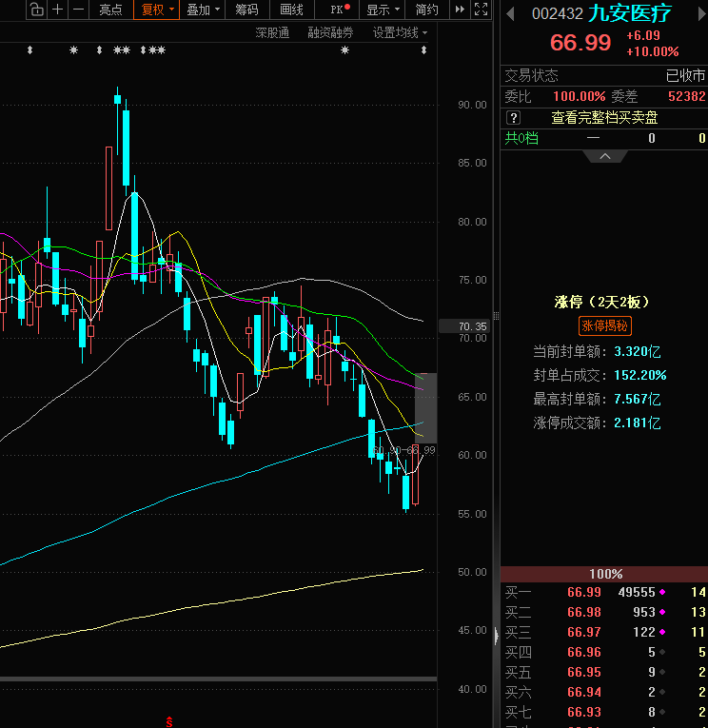Click the single star marker near 融资融券

[344, 49]
